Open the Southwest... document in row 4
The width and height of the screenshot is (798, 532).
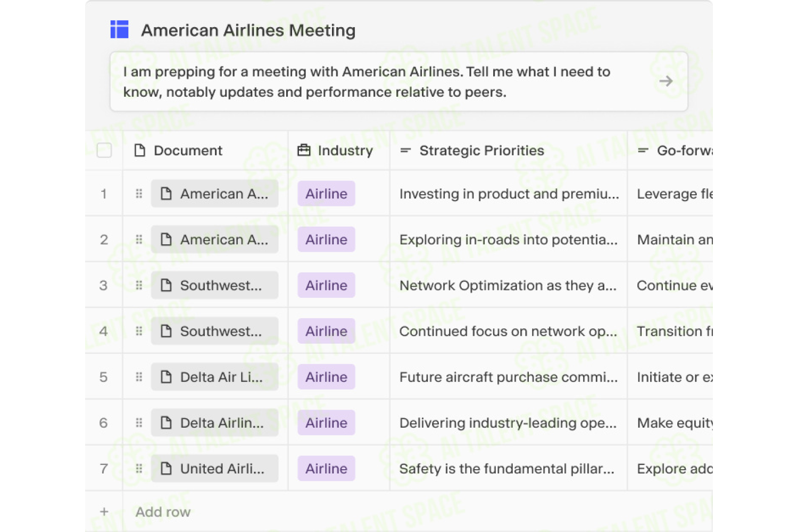click(214, 331)
